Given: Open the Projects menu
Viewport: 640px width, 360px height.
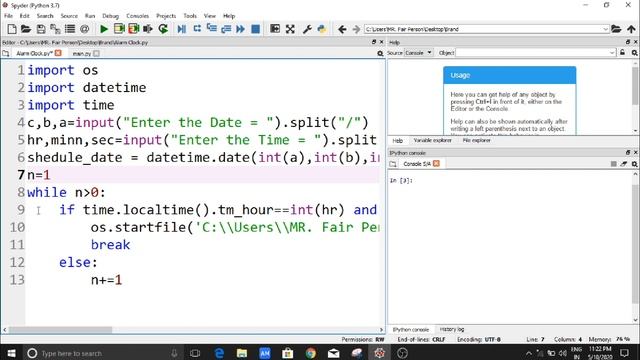Looking at the screenshot, I should (x=166, y=16).
